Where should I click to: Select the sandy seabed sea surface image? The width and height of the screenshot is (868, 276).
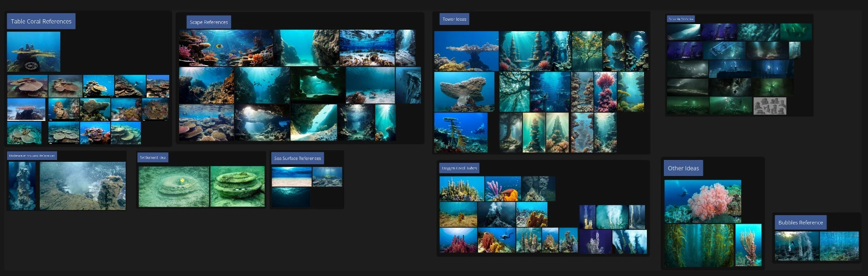pos(291,177)
